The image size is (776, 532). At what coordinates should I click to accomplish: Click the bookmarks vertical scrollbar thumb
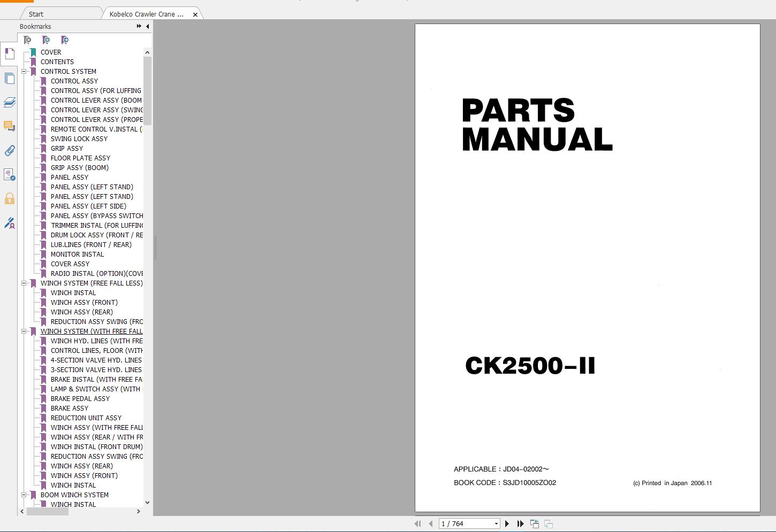coord(147,91)
